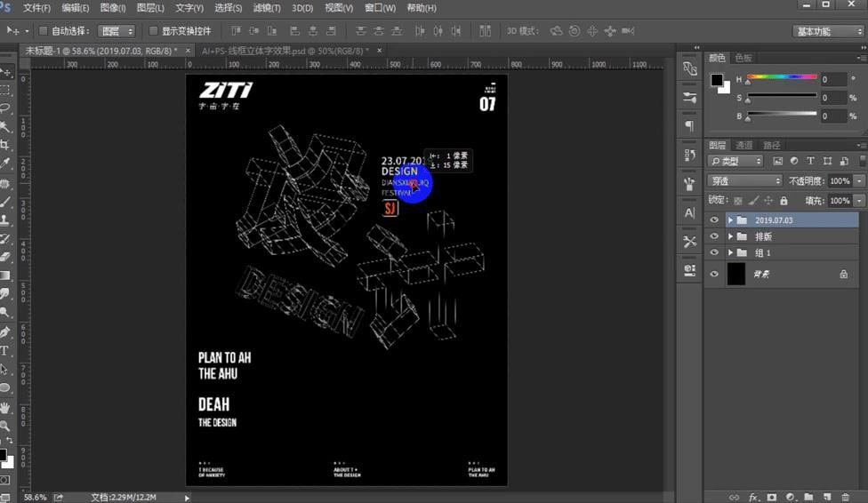
Task: Hide the 2019.07.03 group layer
Action: click(x=714, y=220)
